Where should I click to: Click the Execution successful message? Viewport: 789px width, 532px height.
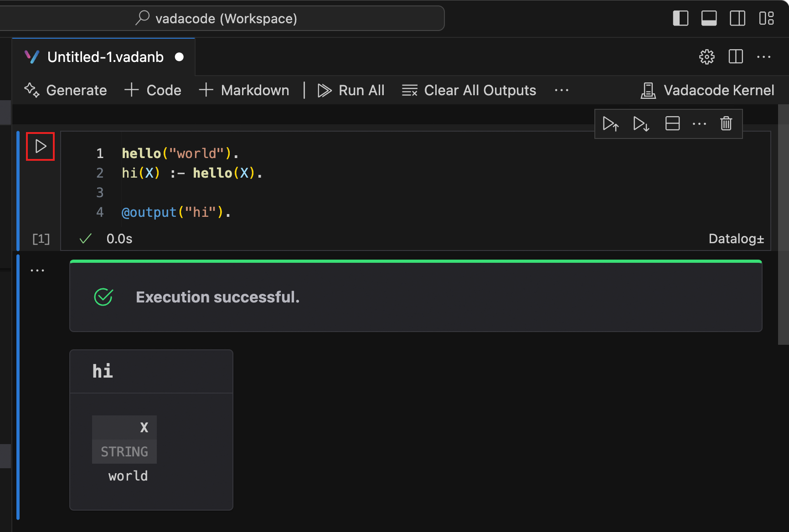[218, 297]
